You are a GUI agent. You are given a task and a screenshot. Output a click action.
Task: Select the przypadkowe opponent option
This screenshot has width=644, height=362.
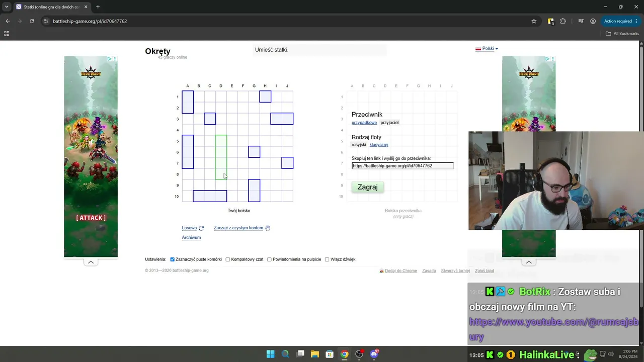coord(364,123)
